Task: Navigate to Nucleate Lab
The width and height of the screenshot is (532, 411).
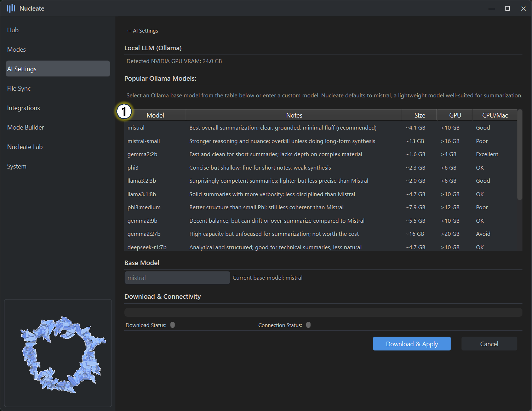Action: (25, 147)
